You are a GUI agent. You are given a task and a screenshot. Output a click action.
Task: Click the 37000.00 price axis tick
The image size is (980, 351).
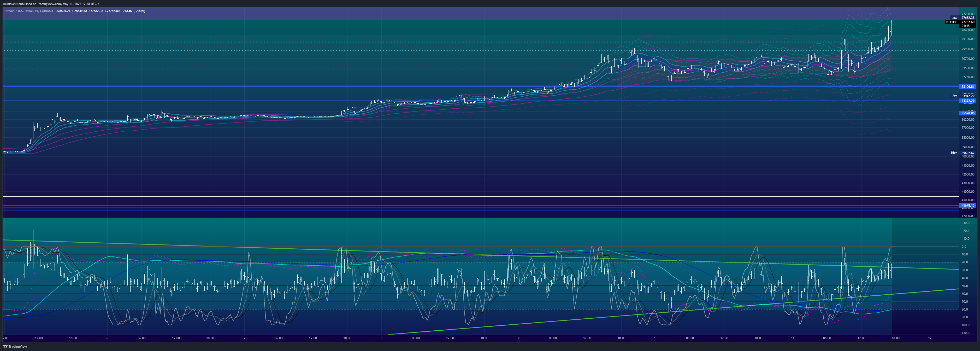(x=968, y=128)
